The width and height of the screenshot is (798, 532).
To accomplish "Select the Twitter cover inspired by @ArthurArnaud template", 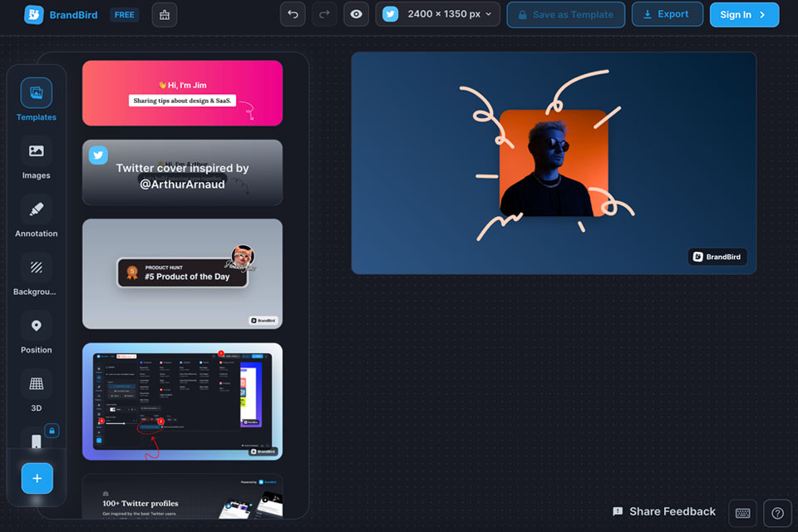I will click(x=182, y=173).
